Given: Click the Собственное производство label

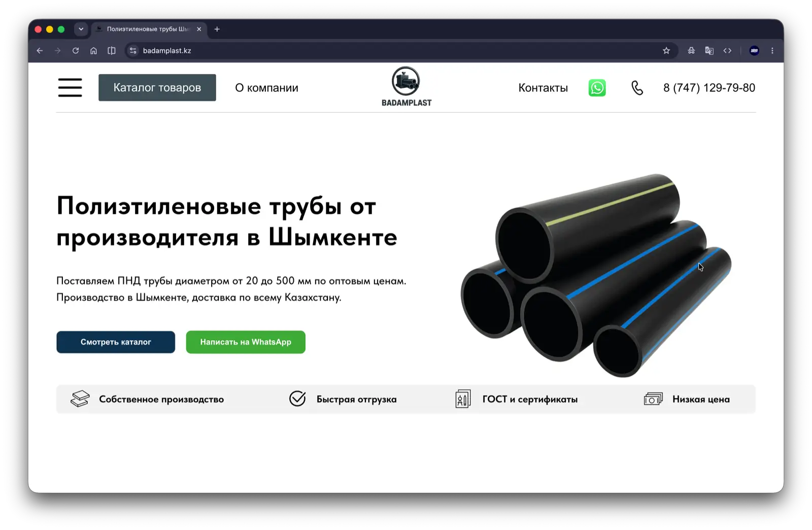Looking at the screenshot, I should tap(161, 400).
